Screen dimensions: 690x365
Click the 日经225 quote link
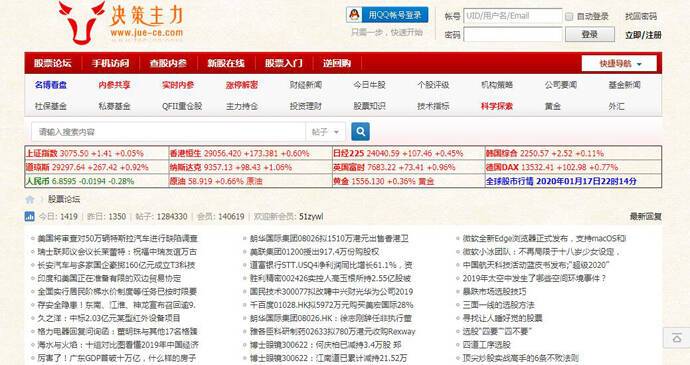(349, 153)
